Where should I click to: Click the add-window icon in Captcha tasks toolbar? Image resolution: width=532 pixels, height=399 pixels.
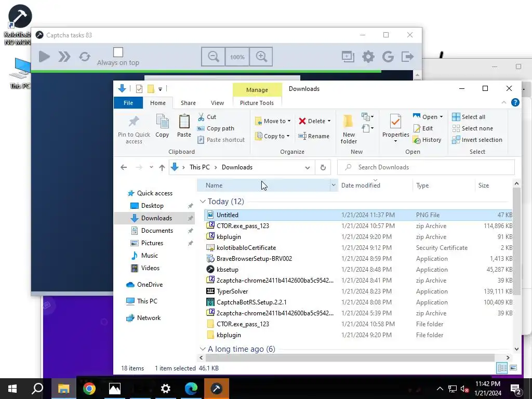coord(348,56)
